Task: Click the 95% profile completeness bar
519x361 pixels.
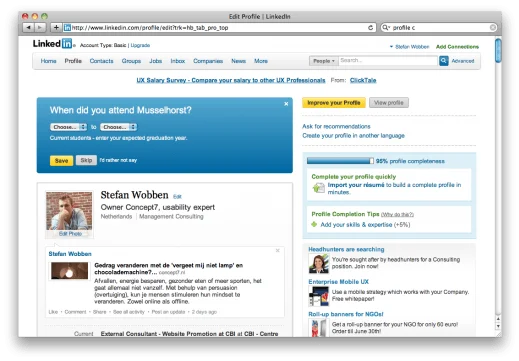Action: 340,161
